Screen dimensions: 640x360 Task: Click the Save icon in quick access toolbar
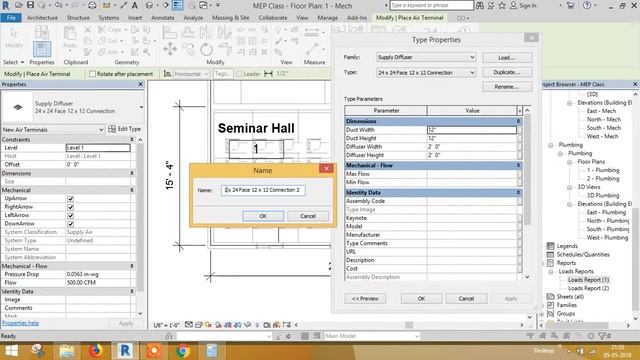tap(30, 5)
